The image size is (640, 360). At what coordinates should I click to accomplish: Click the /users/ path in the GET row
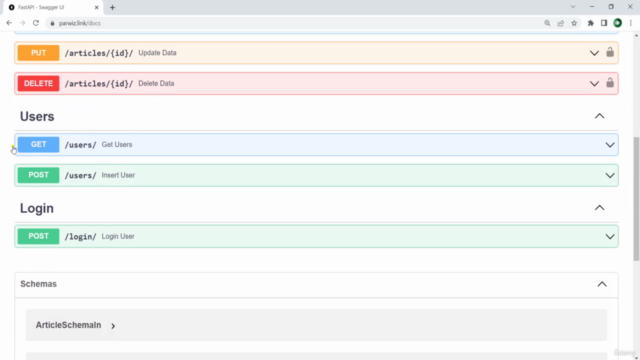point(80,145)
